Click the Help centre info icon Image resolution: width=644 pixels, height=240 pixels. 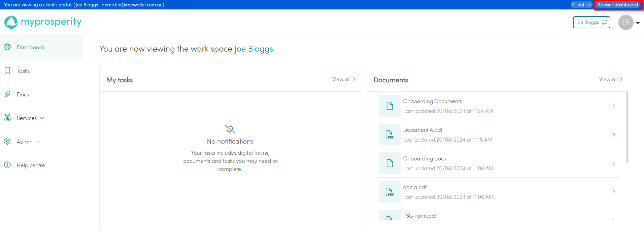[7, 165]
